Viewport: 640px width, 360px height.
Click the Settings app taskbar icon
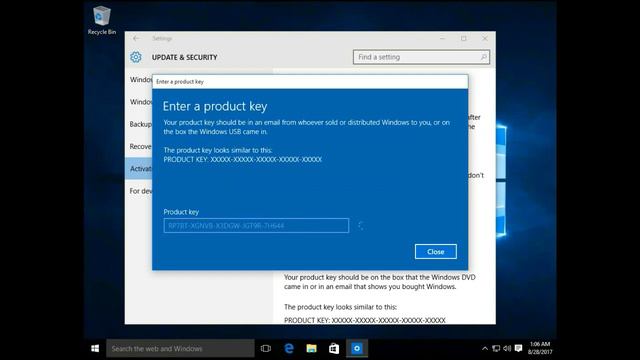(x=357, y=349)
